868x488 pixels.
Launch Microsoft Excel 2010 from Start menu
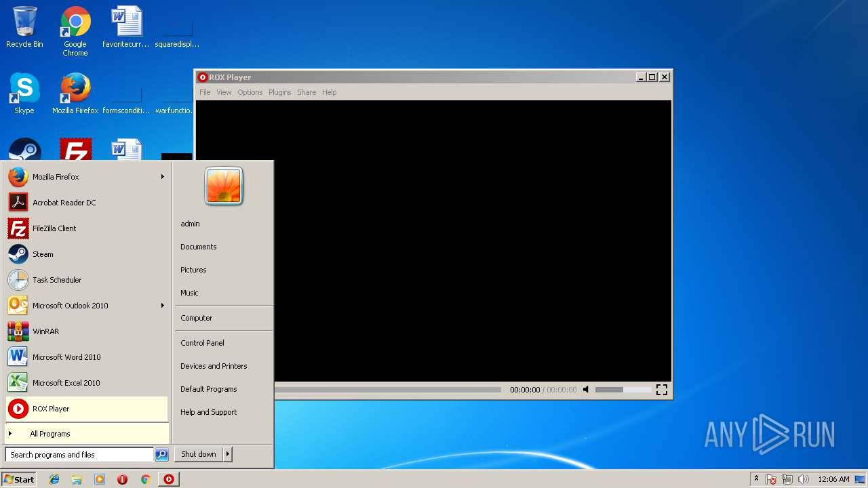pyautogui.click(x=86, y=383)
